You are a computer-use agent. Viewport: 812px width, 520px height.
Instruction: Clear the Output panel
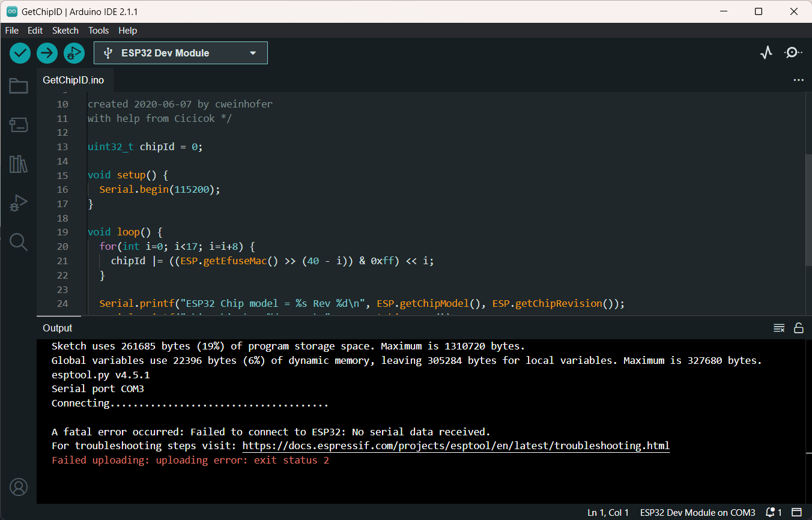pyautogui.click(x=779, y=328)
